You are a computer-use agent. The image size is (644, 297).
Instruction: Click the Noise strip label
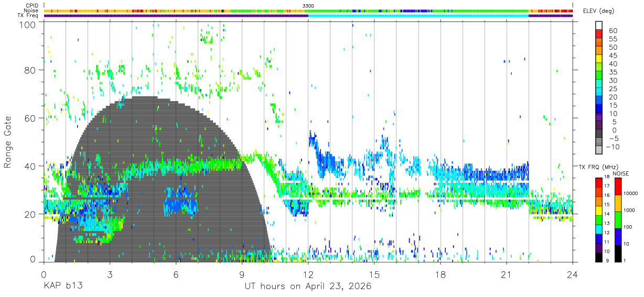point(31,10)
